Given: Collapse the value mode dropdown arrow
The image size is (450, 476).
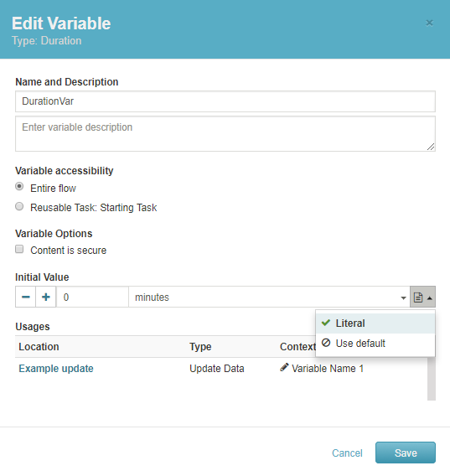Looking at the screenshot, I should pos(430,298).
